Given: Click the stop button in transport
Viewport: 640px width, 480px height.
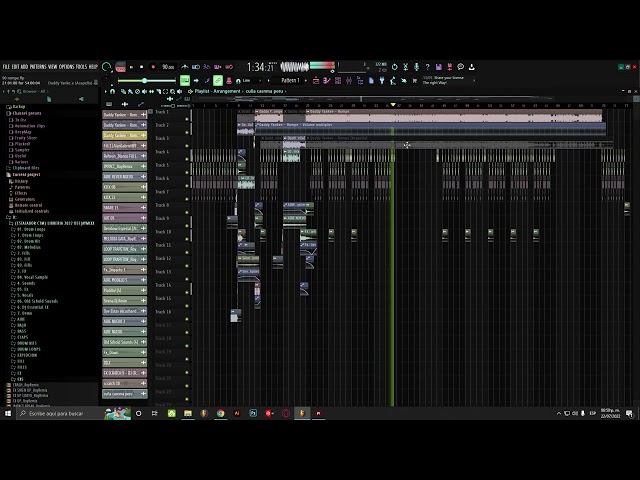Looking at the screenshot, I should pyautogui.click(x=142, y=67).
